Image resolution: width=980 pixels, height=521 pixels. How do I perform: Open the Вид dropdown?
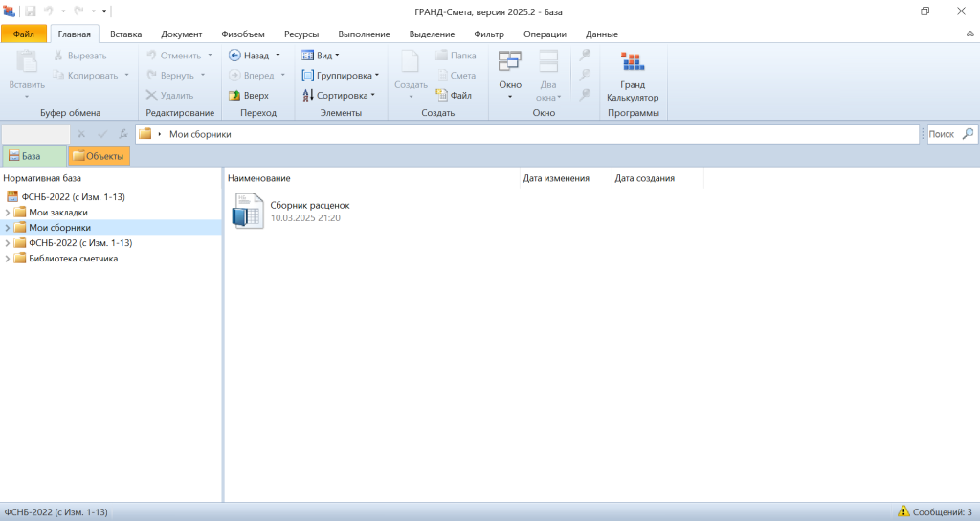coord(320,56)
